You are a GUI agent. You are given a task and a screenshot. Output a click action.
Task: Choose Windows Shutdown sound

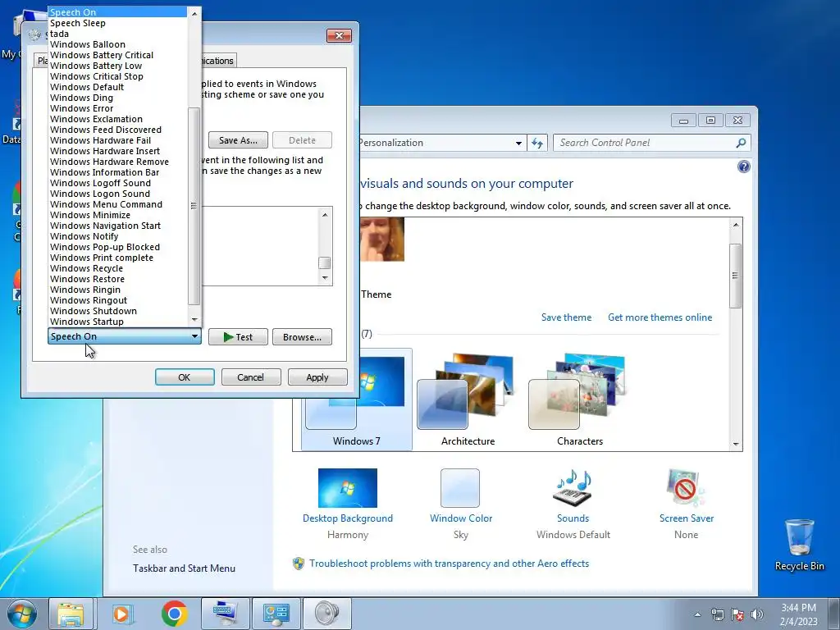pos(118,311)
